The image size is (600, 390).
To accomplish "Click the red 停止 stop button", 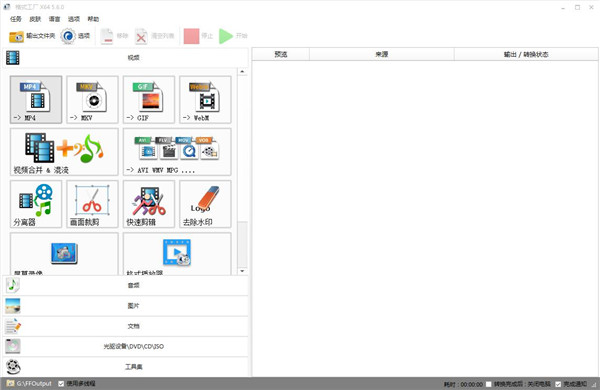I will click(x=198, y=36).
